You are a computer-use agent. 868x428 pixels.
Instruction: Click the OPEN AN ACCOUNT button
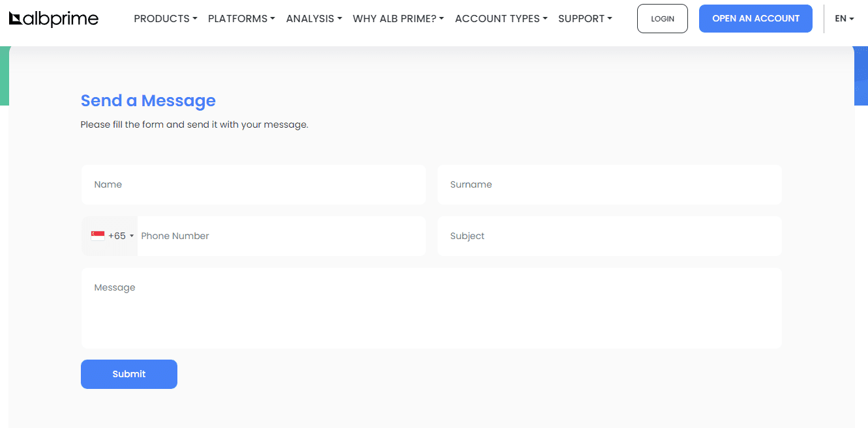point(755,19)
